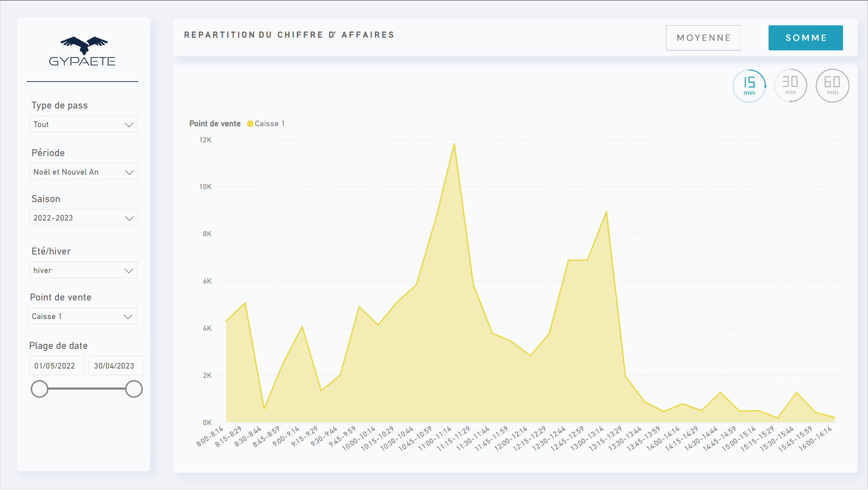Click the start date field 01/05/2022

[56, 366]
